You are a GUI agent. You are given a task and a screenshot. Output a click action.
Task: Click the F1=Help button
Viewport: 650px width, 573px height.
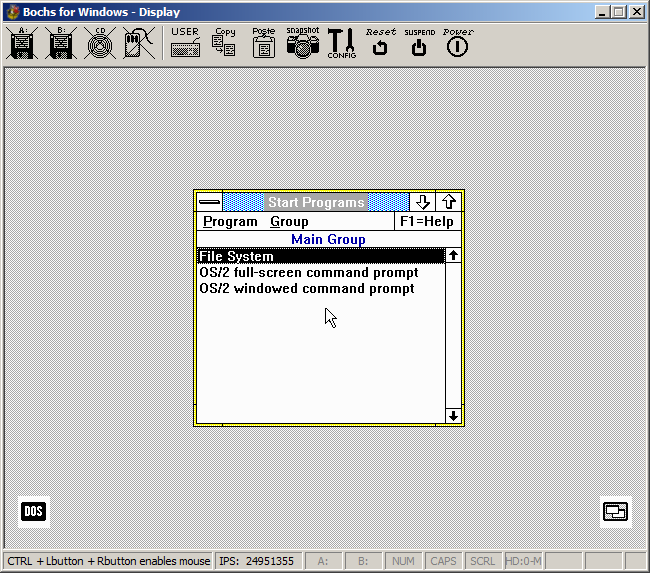click(x=427, y=221)
